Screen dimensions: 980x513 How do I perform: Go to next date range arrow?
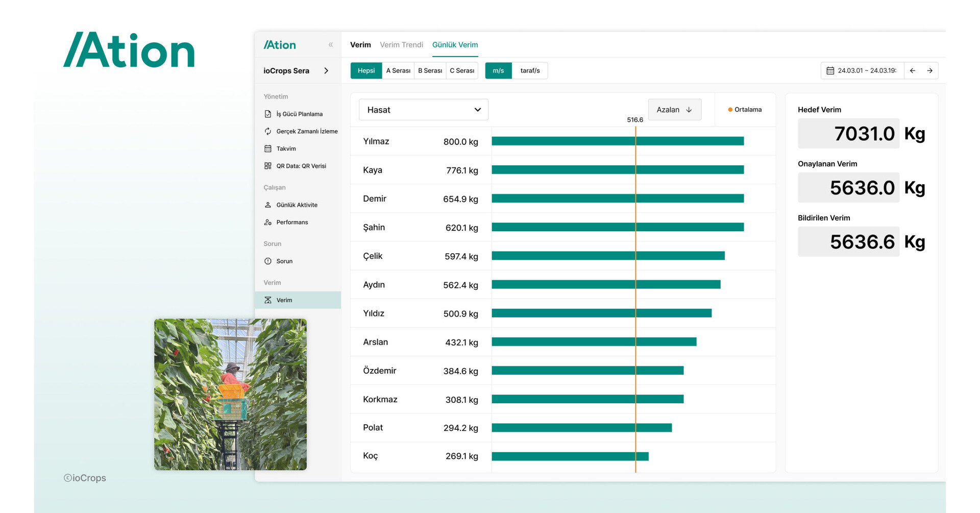click(930, 70)
